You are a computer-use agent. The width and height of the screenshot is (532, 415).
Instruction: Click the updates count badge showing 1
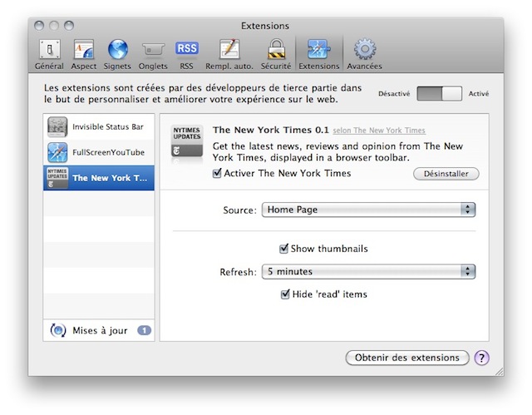point(144,330)
